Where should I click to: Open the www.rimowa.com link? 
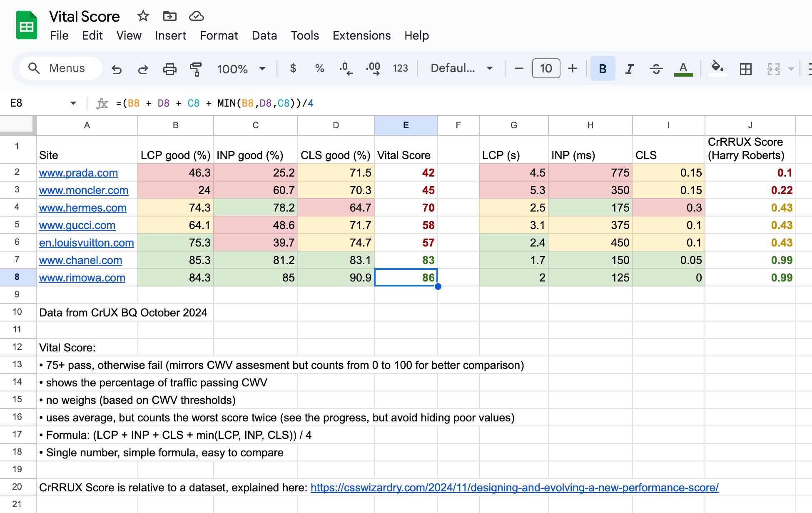point(82,278)
